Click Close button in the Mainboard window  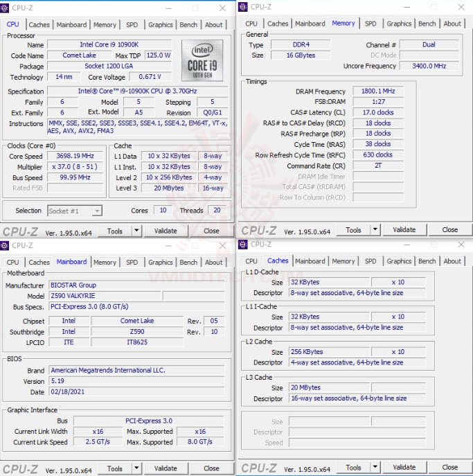[211, 468]
